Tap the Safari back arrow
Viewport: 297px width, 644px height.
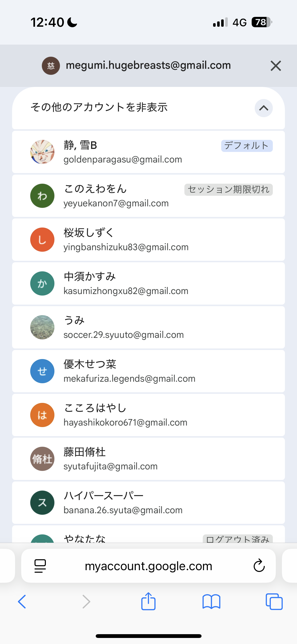click(22, 602)
